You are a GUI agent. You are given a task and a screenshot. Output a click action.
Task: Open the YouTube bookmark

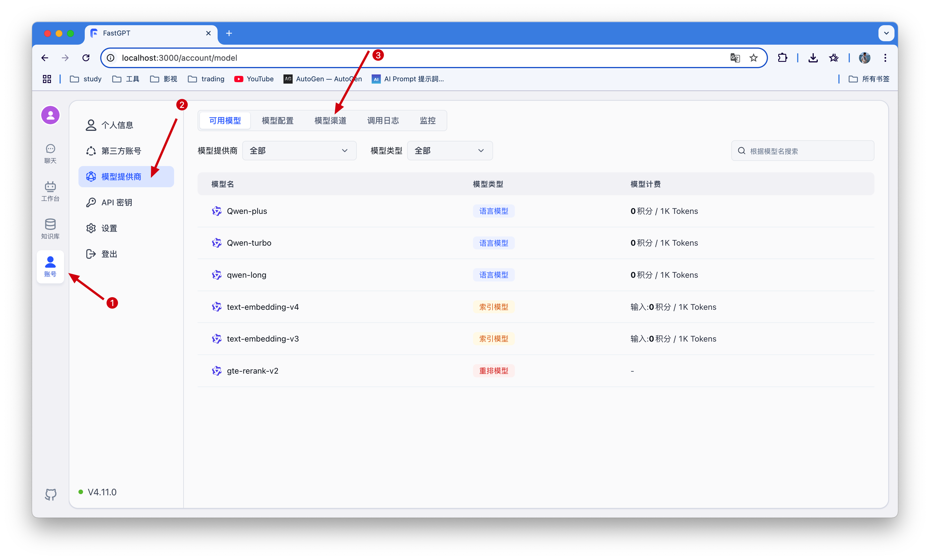coord(254,79)
